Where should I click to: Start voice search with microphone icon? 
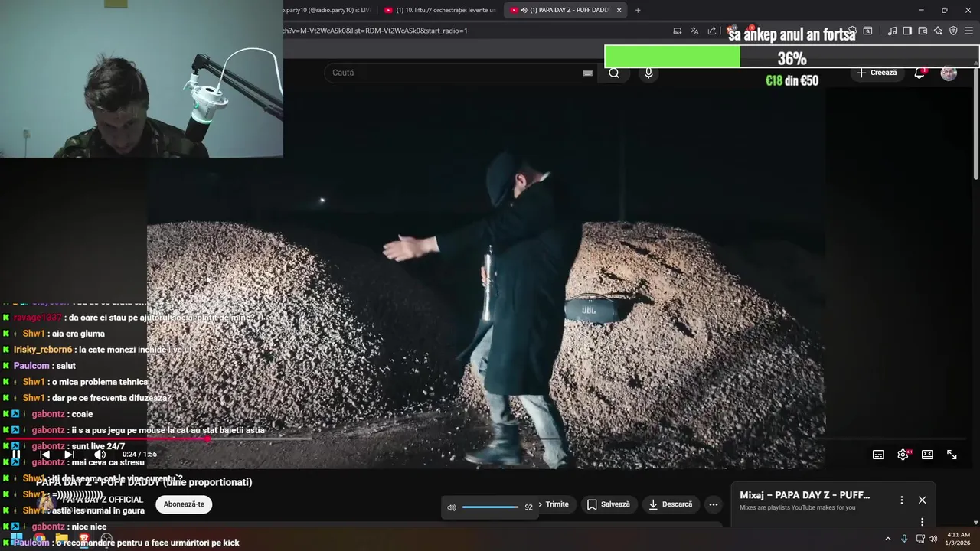click(x=648, y=73)
